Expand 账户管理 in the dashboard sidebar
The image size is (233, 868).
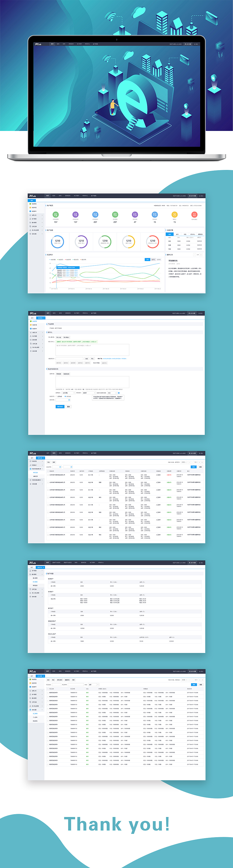(x=36, y=219)
